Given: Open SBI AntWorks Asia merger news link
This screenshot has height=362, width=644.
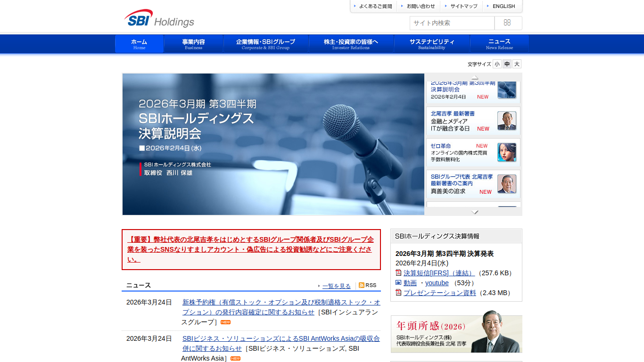Looking at the screenshot, I should click(281, 343).
